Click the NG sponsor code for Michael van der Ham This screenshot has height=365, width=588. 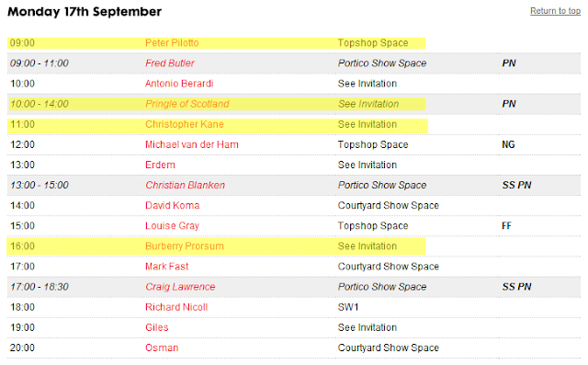pyautogui.click(x=508, y=144)
